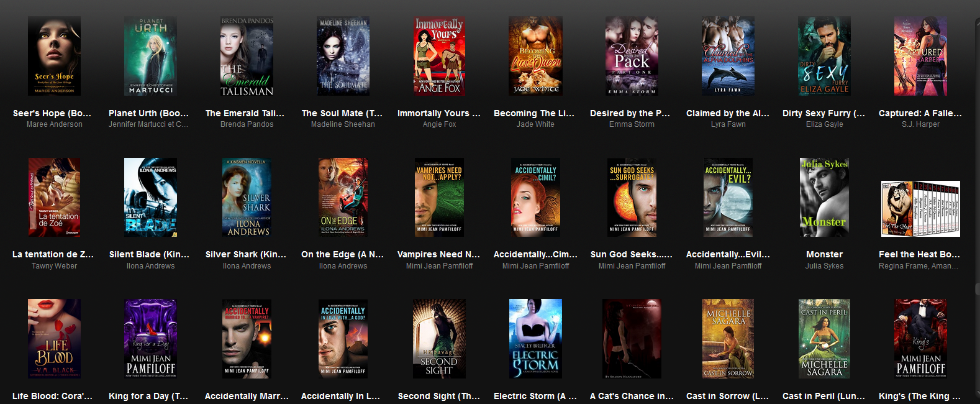The width and height of the screenshot is (980, 404).
Task: Click author name Madeline Sheehan
Action: coord(343,124)
